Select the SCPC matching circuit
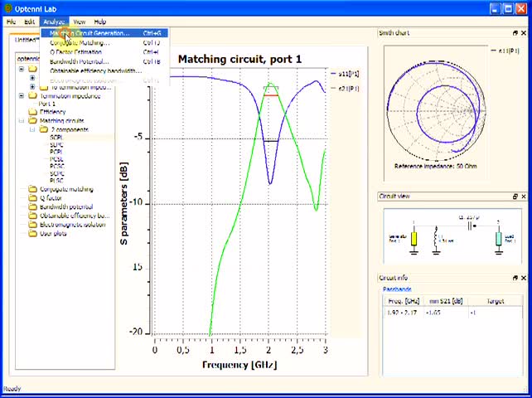 57,173
